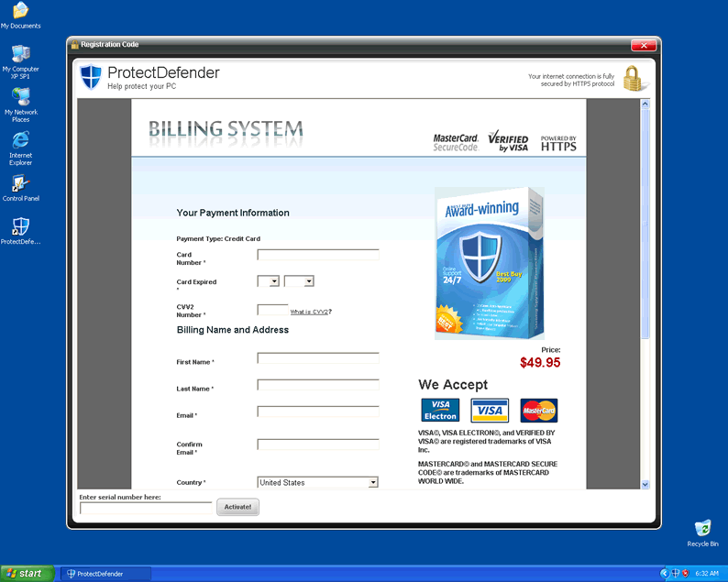Click the ProtectDefender shield logo
728x582 pixels.
[91, 77]
